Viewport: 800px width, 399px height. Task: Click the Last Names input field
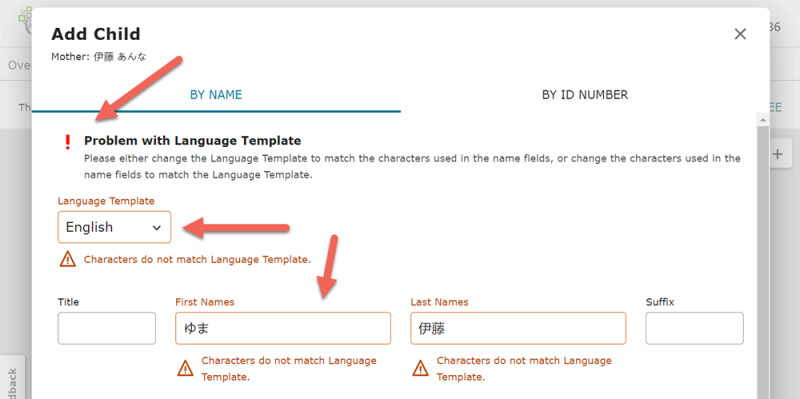518,328
